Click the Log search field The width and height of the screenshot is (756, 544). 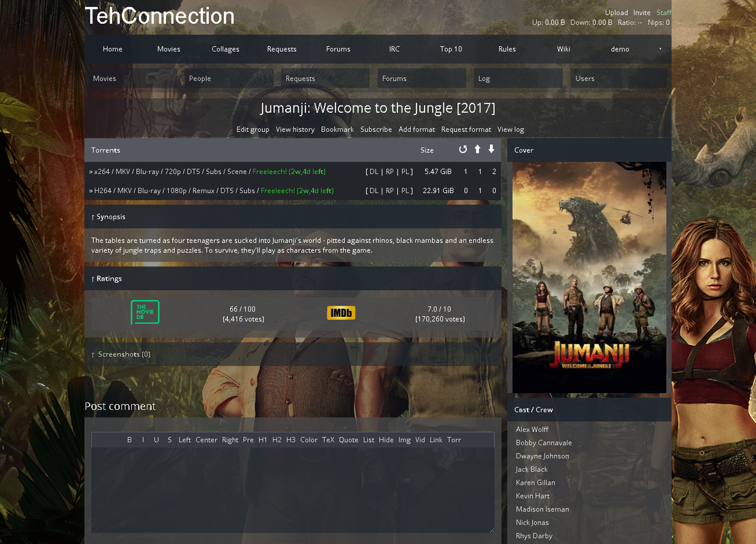tap(519, 78)
